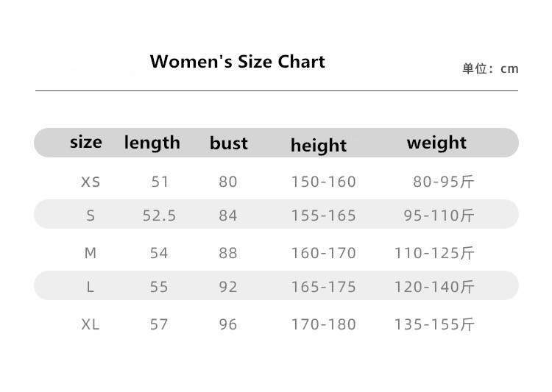Click the bust column header
552x392 pixels.
[x=228, y=143]
